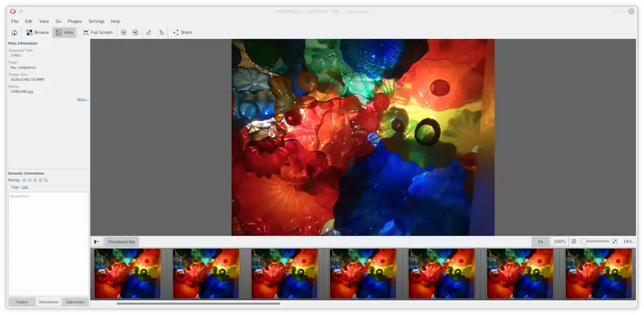Screen dimensions: 644x315
Task: Click the zoom-in icon right of zoom slider
Action: [x=614, y=241]
